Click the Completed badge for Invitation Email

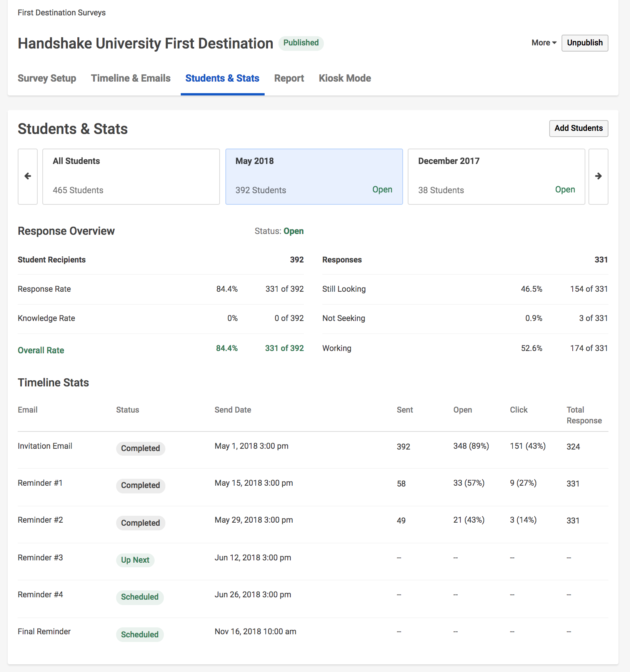tap(140, 448)
